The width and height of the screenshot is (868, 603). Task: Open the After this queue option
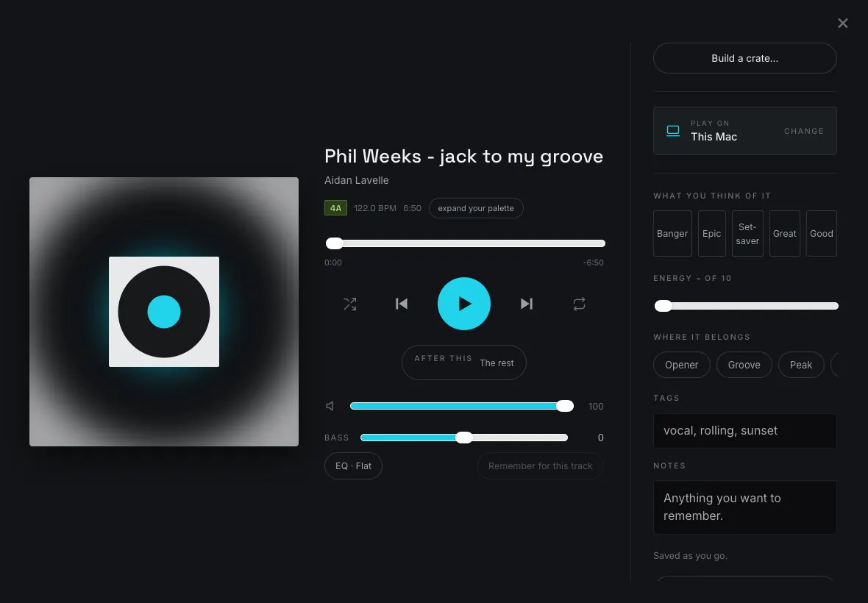click(464, 363)
